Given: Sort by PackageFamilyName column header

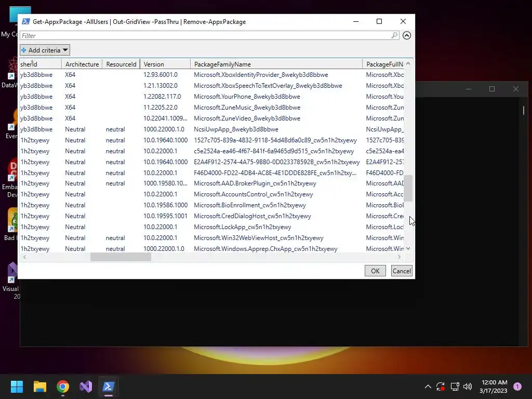Looking at the screenshot, I should [x=276, y=64].
